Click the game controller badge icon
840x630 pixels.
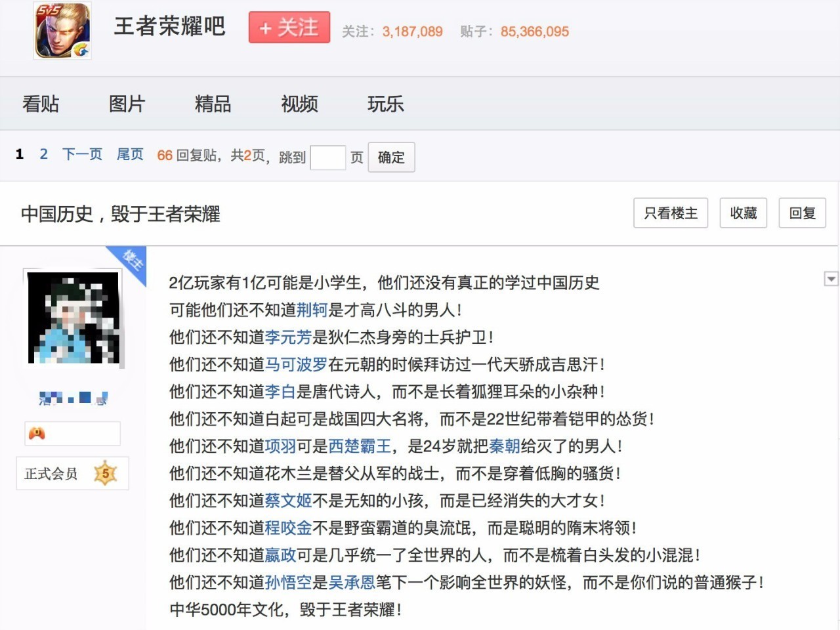[37, 433]
